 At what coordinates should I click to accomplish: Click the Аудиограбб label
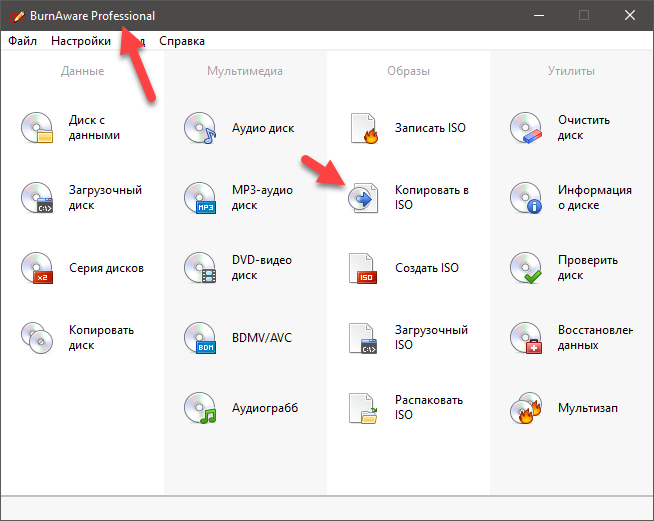[x=265, y=408]
